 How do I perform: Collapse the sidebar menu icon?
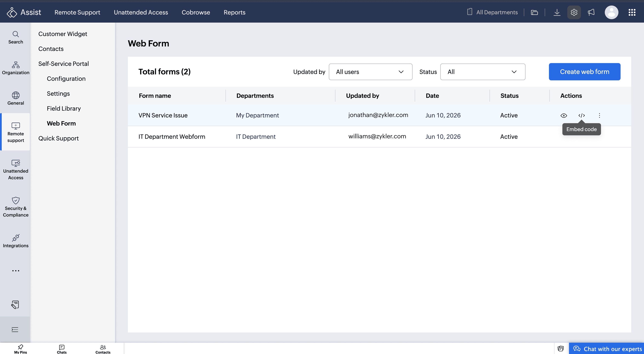point(15,329)
